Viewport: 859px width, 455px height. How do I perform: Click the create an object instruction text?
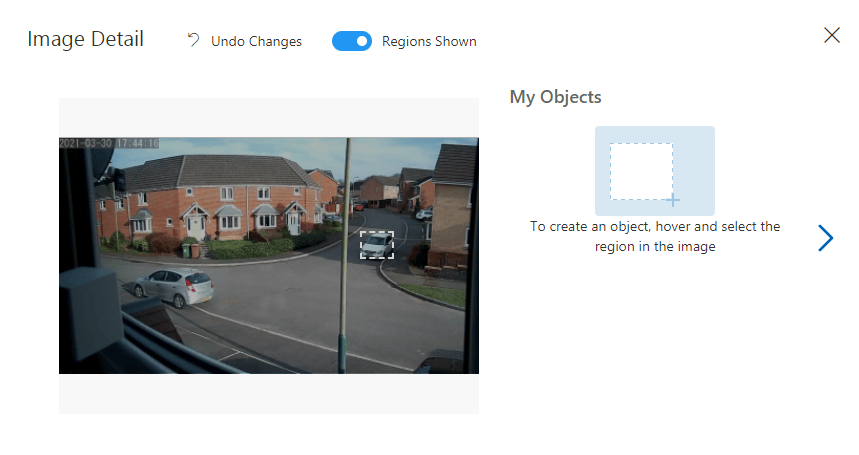coord(655,237)
